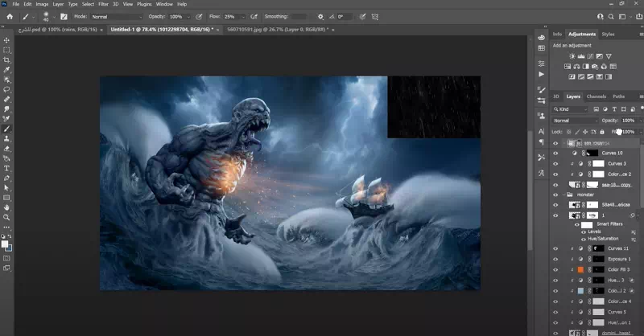Select the Move tool
This screenshot has width=644, height=336.
point(6,40)
